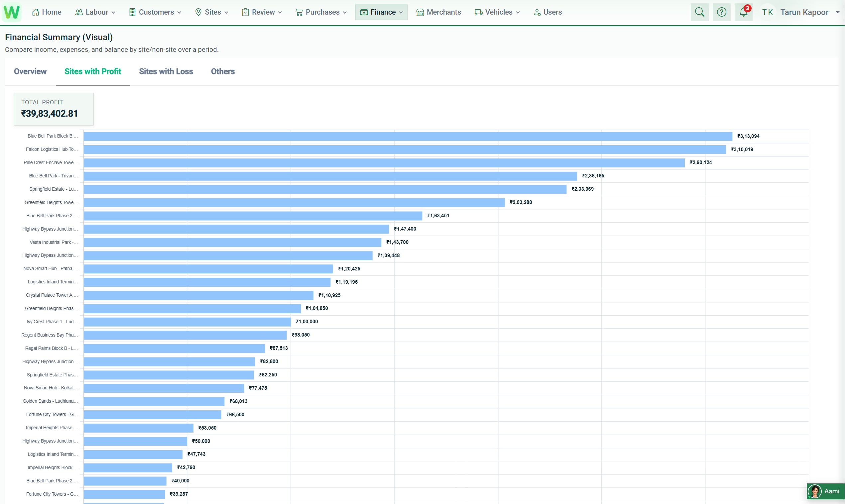Click the ₹87,513 value label

pyautogui.click(x=279, y=348)
